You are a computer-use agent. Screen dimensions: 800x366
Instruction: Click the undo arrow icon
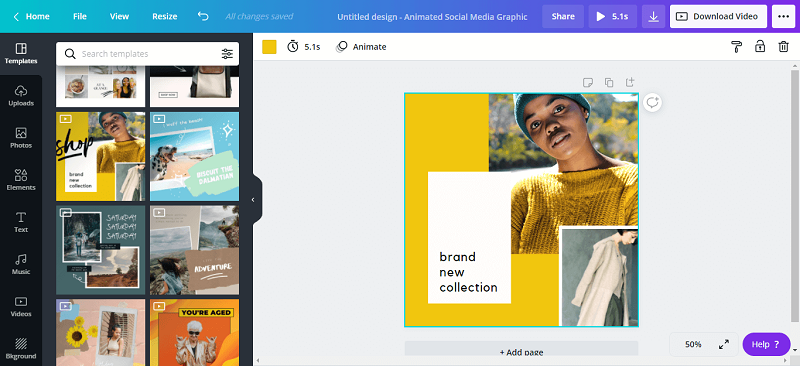[203, 16]
